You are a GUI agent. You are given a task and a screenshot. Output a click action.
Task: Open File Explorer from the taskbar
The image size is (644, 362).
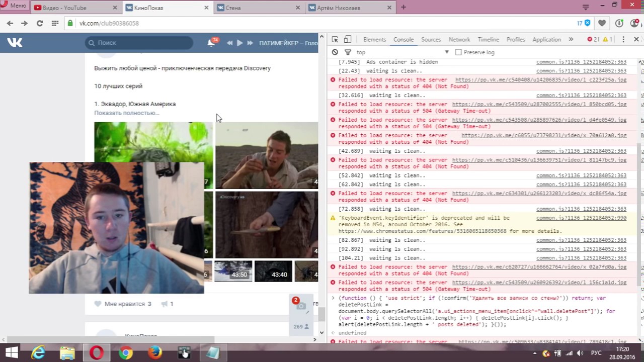point(67,353)
